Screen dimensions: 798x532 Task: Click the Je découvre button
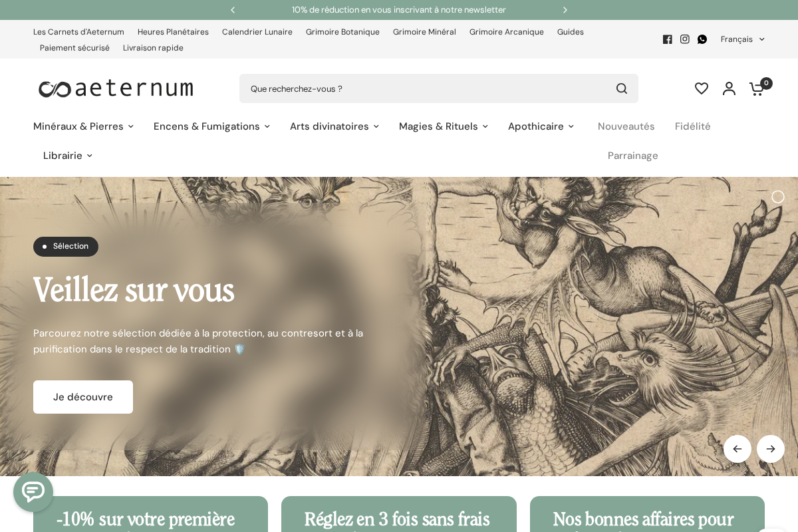point(83,397)
